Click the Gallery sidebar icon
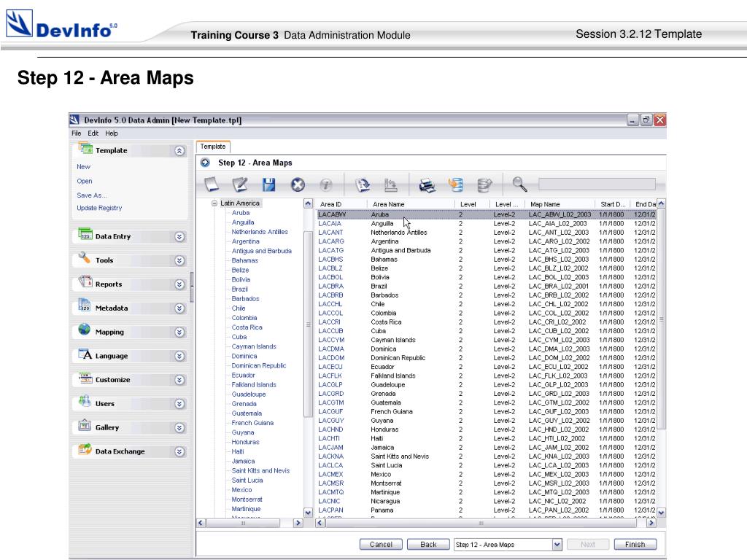Image resolution: width=747 pixels, height=560 pixels. pos(85,425)
